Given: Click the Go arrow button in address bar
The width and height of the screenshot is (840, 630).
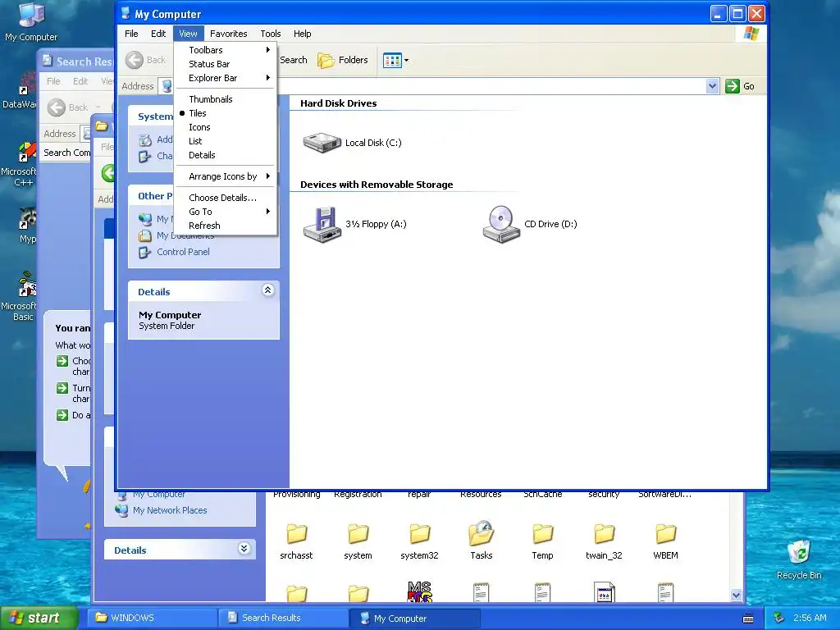Looking at the screenshot, I should coord(732,85).
